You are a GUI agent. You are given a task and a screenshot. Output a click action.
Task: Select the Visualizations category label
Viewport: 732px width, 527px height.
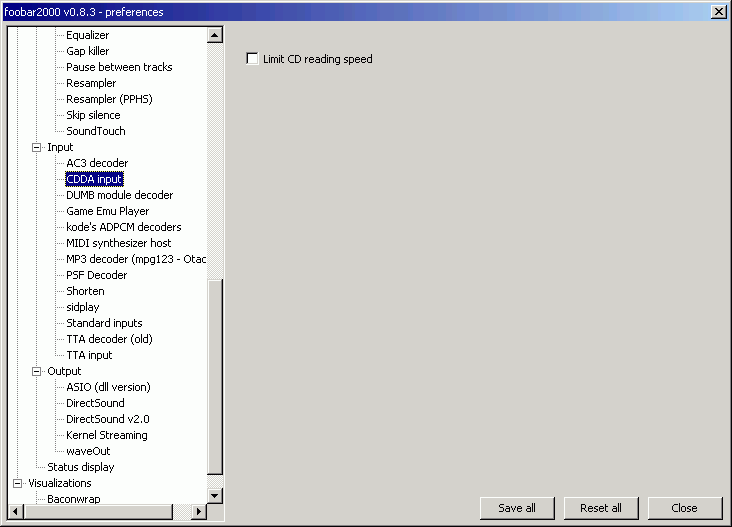click(60, 483)
